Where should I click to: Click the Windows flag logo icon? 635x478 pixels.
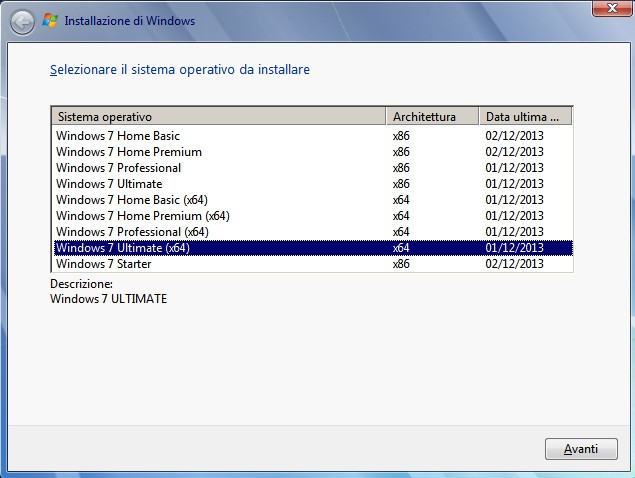point(50,21)
